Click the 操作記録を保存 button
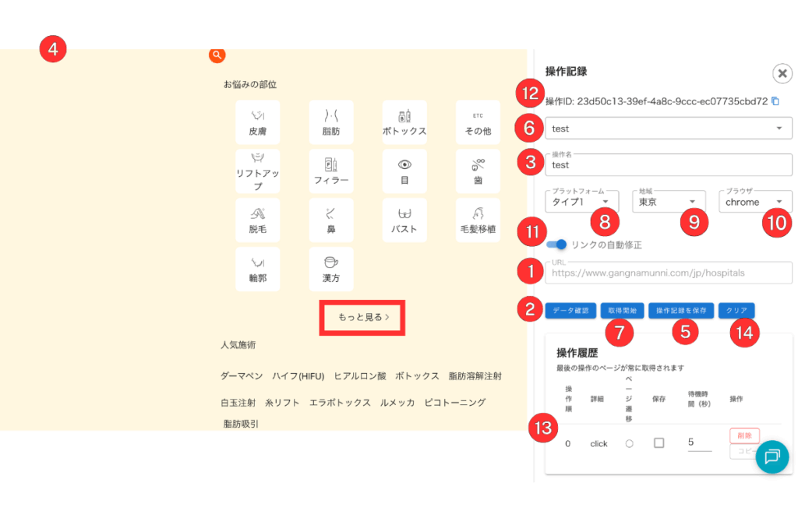798x532 pixels. (x=680, y=310)
